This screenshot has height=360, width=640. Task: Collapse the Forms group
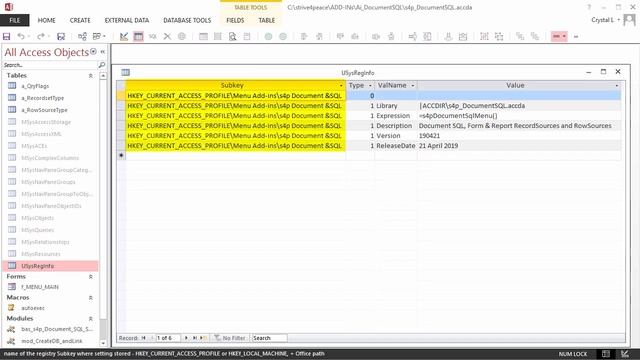91,277
